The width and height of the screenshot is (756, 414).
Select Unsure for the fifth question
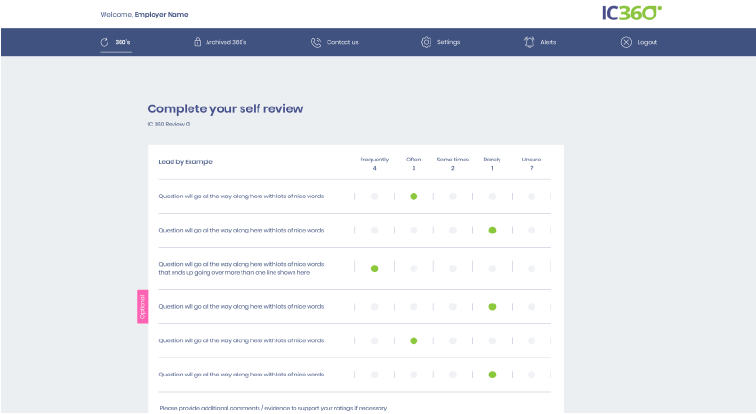531,341
